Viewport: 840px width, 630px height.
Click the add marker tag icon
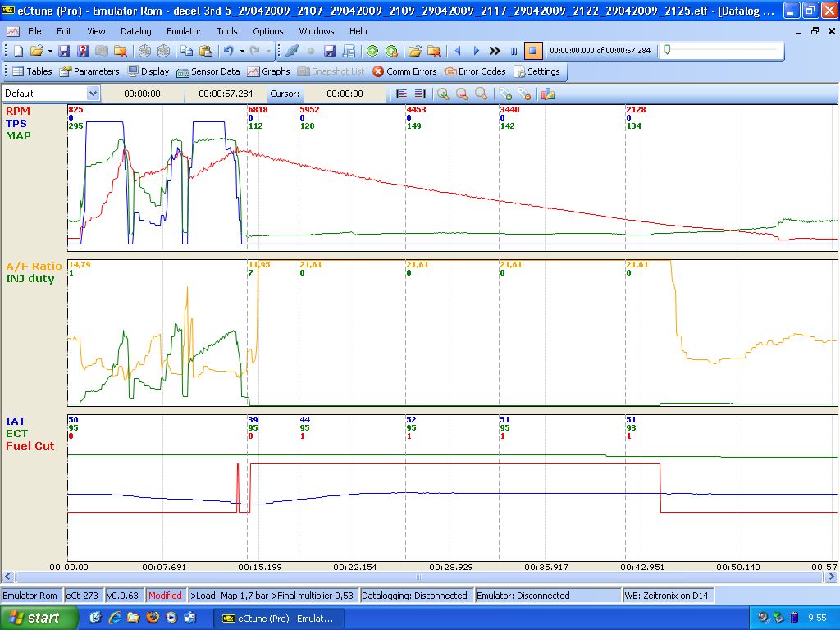coord(505,94)
